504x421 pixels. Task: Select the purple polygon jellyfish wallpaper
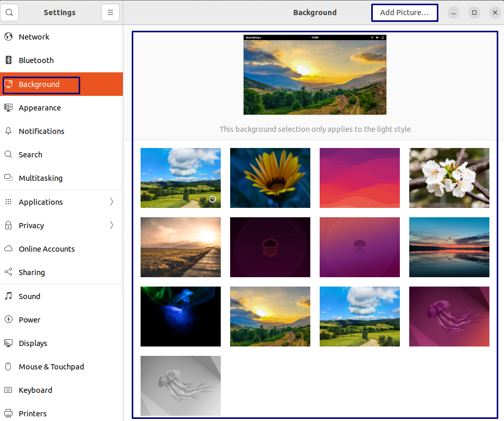449,316
